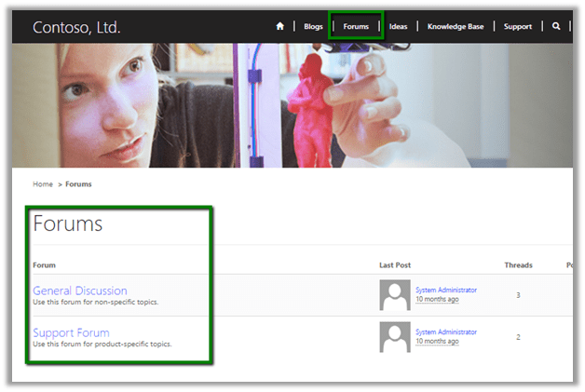This screenshot has height=392, width=585.
Task: Click System Administrator in General Discussion row
Action: point(446,290)
